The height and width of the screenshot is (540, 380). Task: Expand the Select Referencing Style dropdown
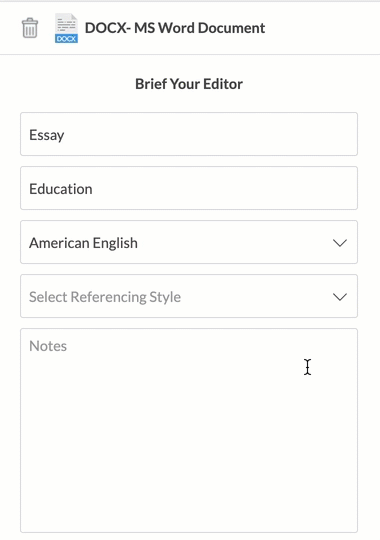click(189, 296)
